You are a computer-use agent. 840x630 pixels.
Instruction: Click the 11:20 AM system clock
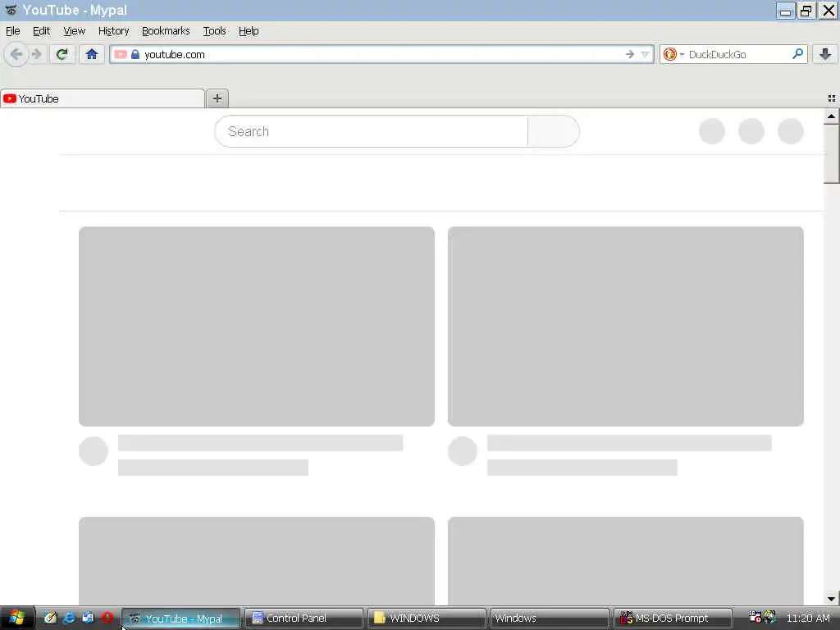click(807, 619)
